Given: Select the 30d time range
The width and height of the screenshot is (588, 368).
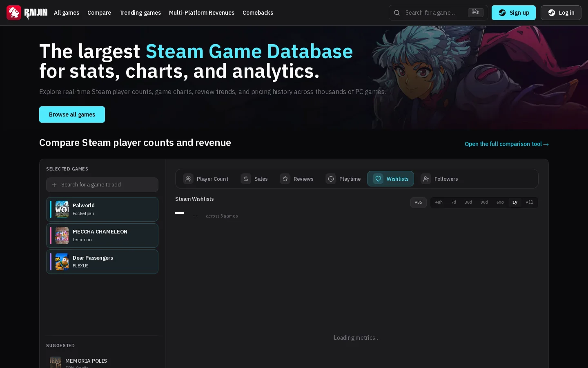Looking at the screenshot, I should [468, 202].
